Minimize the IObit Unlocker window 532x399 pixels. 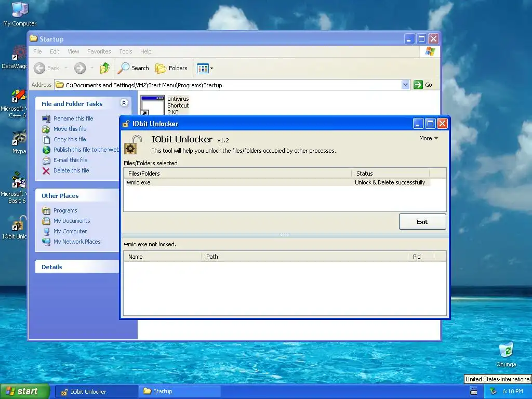(418, 124)
